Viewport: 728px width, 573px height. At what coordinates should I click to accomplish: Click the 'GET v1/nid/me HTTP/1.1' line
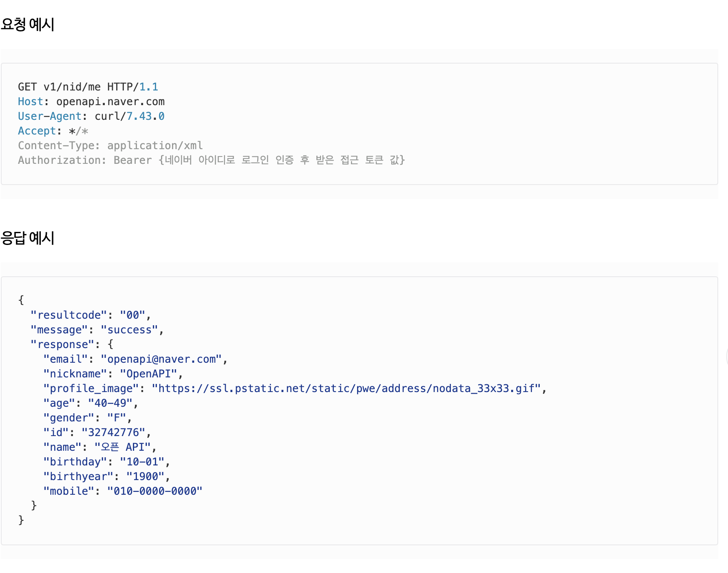point(88,87)
